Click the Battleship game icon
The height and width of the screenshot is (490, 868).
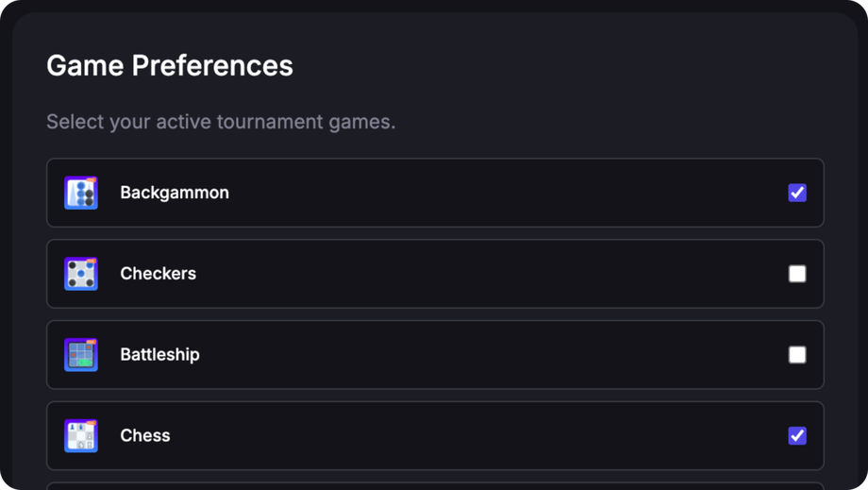pyautogui.click(x=81, y=355)
